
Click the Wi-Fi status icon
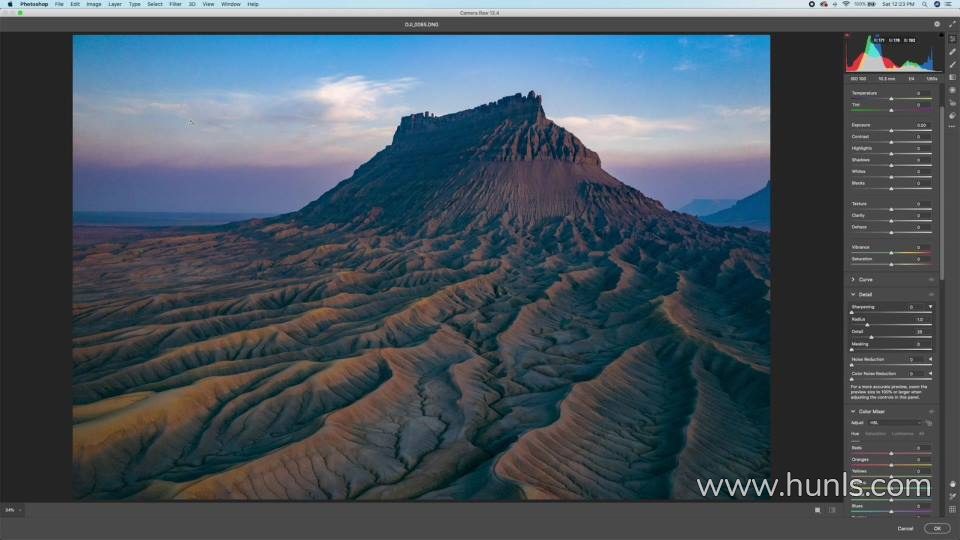pyautogui.click(x=846, y=4)
